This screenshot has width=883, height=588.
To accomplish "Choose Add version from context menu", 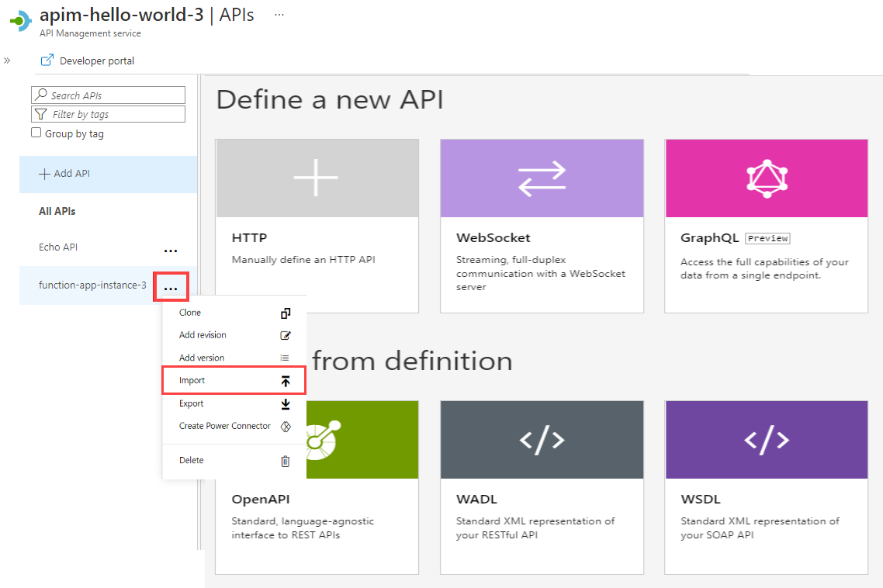I will [x=202, y=358].
